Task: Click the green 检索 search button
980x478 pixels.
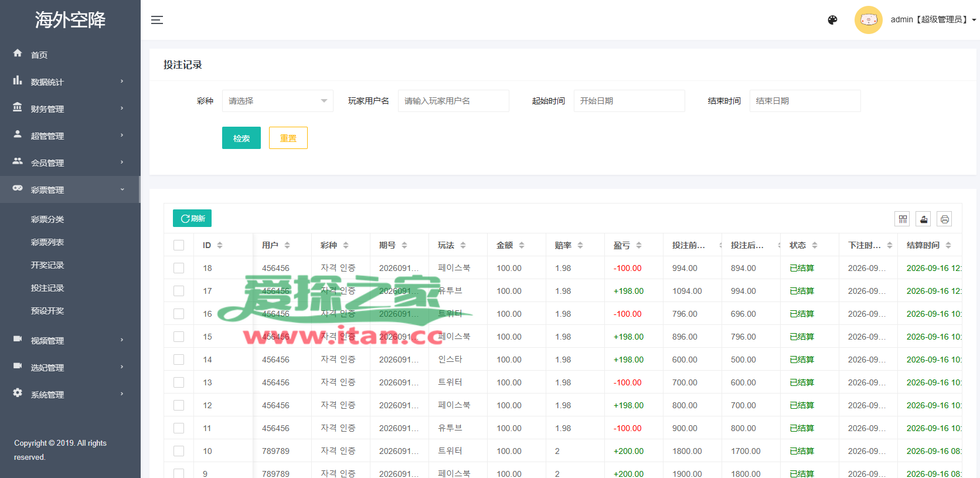Action: [x=241, y=138]
